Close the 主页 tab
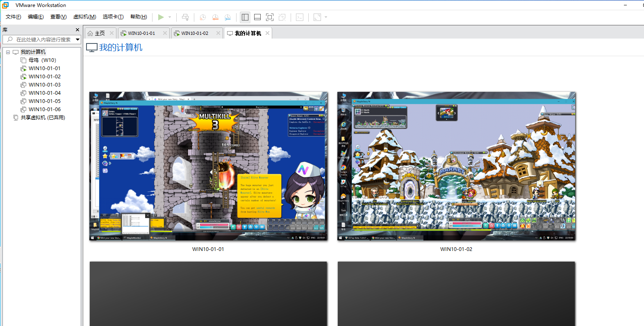The image size is (644, 326). (112, 33)
